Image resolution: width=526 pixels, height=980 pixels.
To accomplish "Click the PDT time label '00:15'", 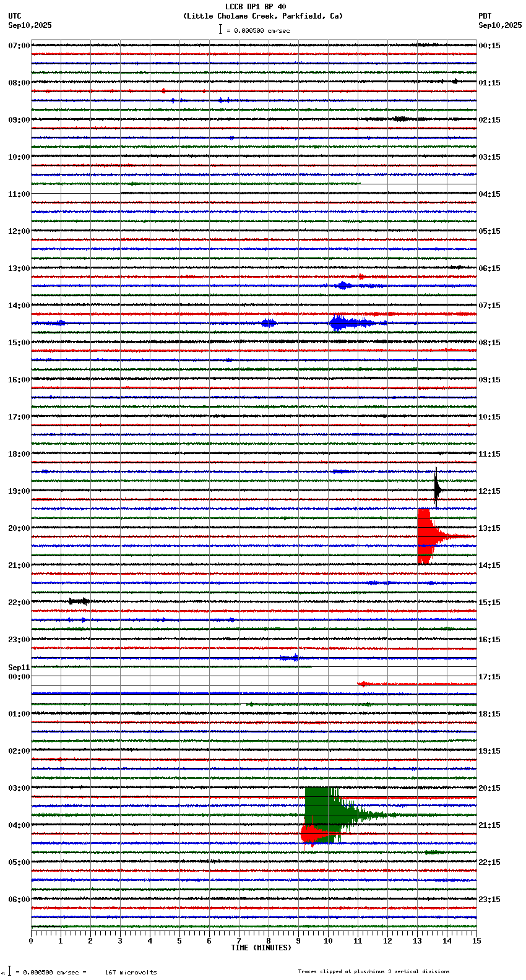I will (x=489, y=46).
